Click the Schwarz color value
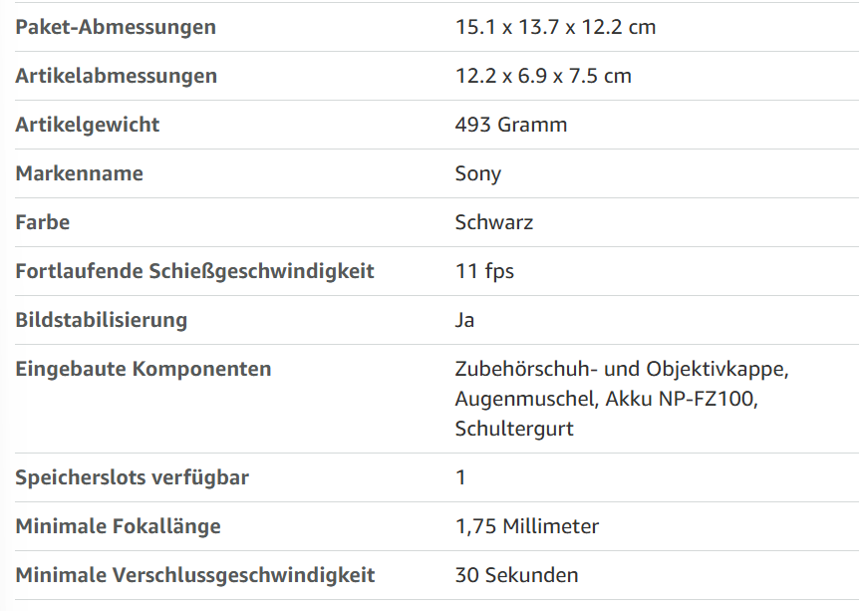The image size is (868, 611). [494, 222]
